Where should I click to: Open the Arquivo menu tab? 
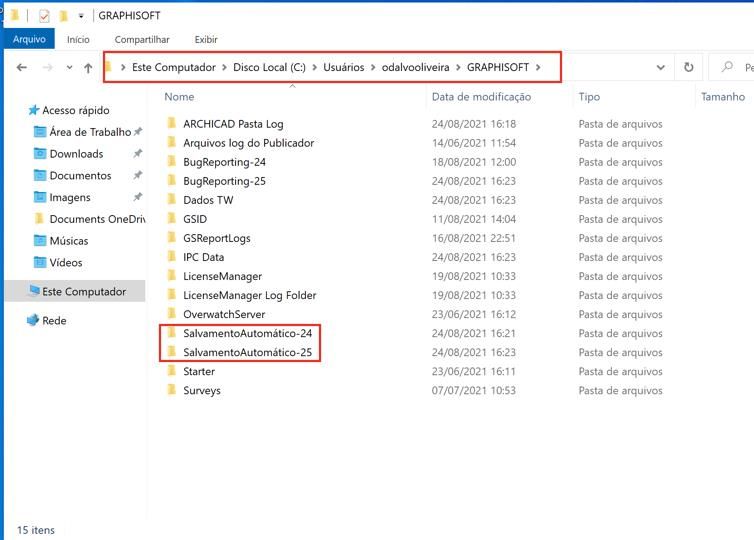(29, 39)
